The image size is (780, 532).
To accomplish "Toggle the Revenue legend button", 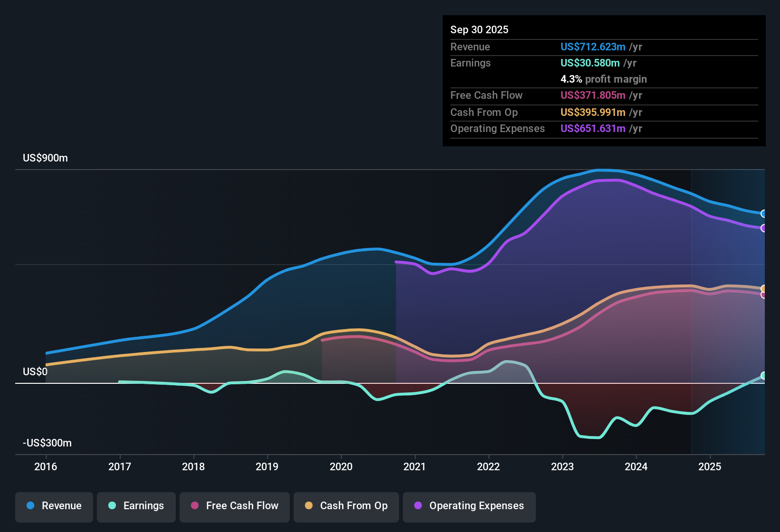I will pyautogui.click(x=54, y=506).
